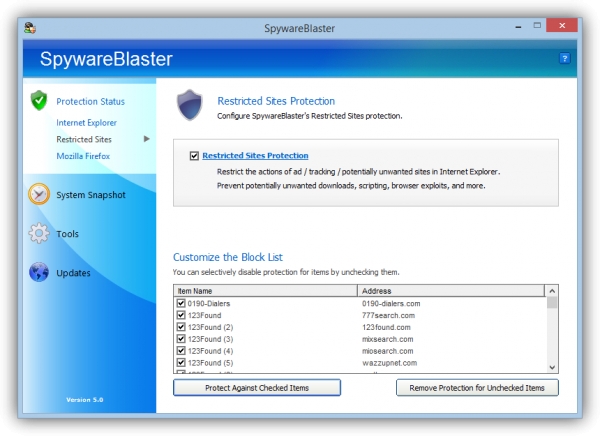Open the Updates section
The height and width of the screenshot is (436, 600).
click(73, 273)
